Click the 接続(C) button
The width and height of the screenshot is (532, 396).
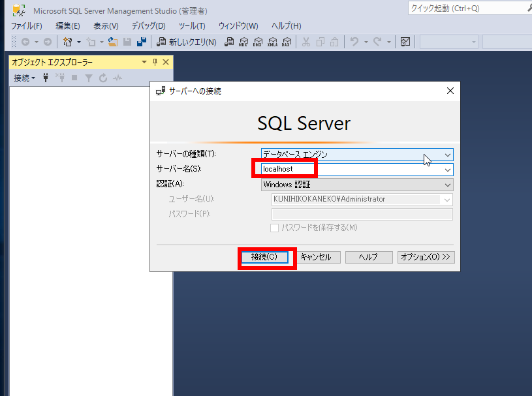click(x=264, y=257)
